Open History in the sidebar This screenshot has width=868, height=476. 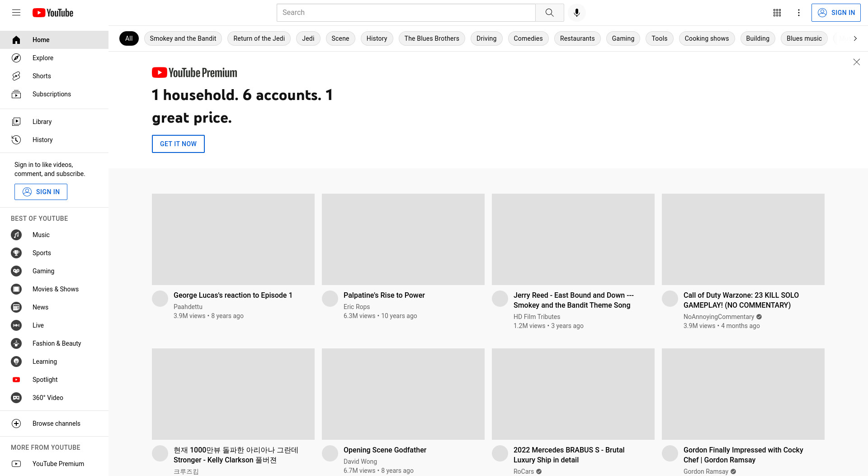click(x=54, y=140)
